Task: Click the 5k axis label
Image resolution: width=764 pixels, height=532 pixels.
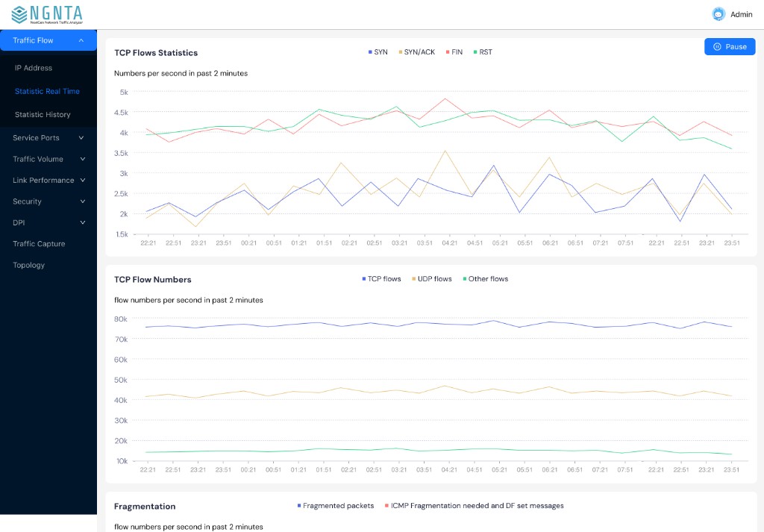Action: pyautogui.click(x=124, y=92)
